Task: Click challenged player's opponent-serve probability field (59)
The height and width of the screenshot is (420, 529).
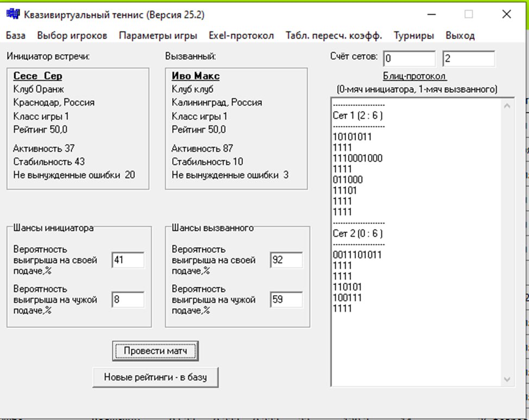Action: tap(286, 300)
